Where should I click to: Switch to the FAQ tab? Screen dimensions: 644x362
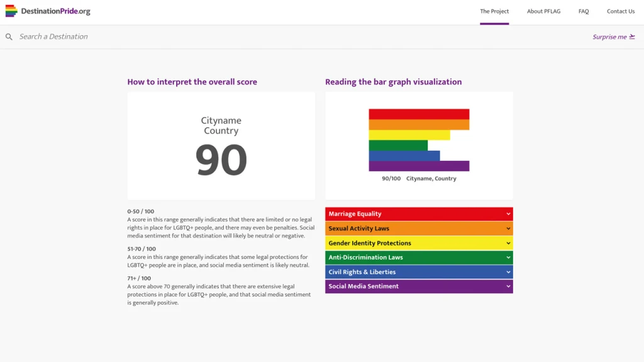(x=583, y=11)
